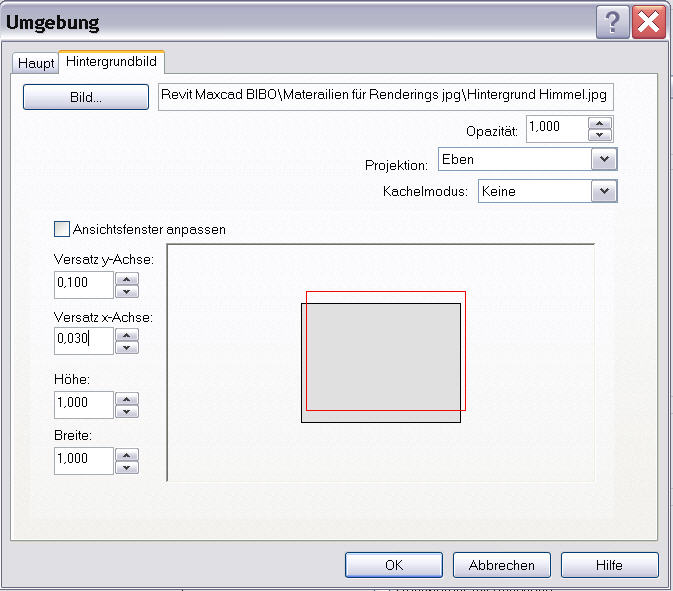Open the Bild... file browse button
Image resolution: width=673 pixels, height=591 pixels.
click(86, 97)
